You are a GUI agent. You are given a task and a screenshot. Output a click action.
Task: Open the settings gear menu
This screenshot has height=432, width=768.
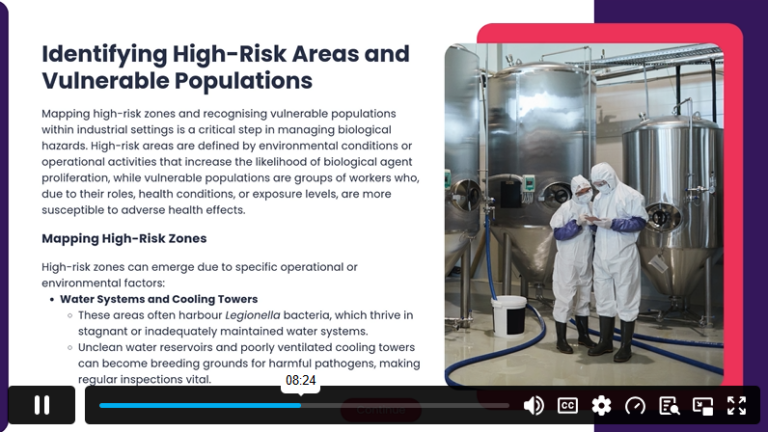coord(601,406)
